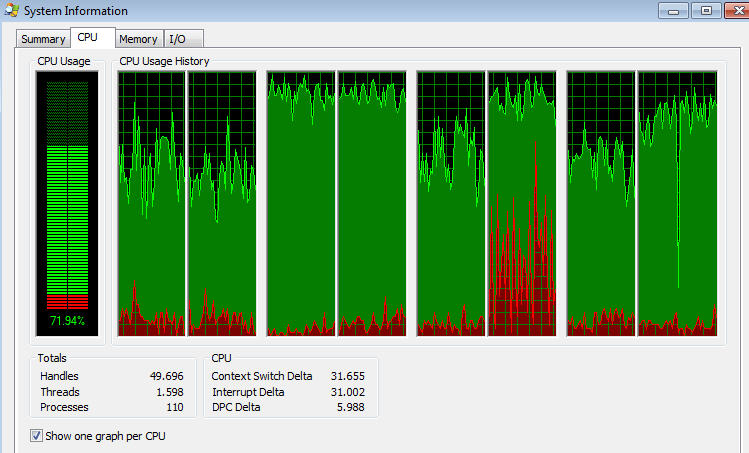The height and width of the screenshot is (453, 749).
Task: Click the leftmost CPU usage history graph
Action: tap(152, 203)
